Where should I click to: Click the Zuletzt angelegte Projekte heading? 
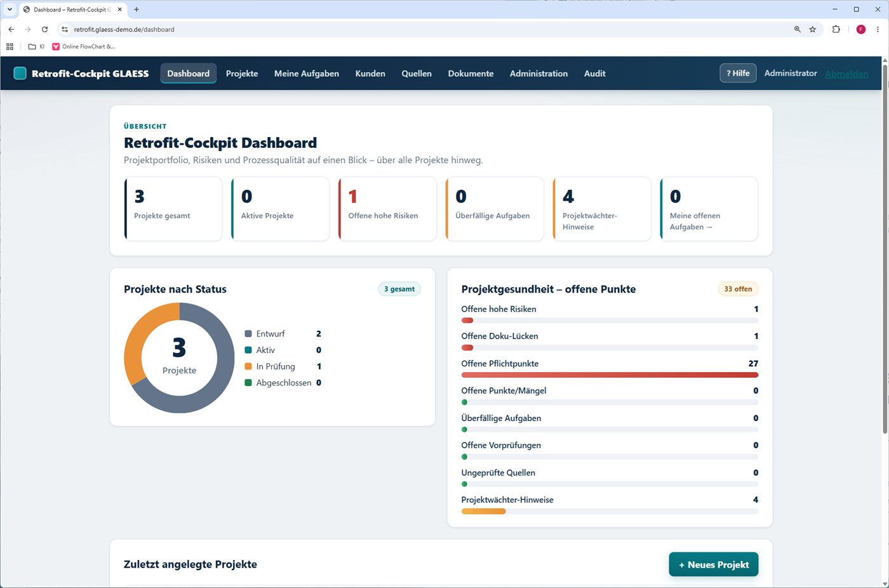pos(190,565)
